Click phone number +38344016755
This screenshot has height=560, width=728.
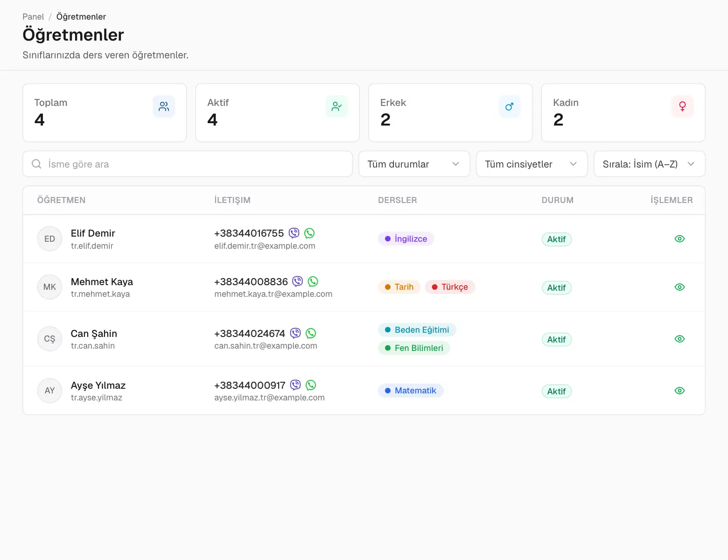coord(249,233)
